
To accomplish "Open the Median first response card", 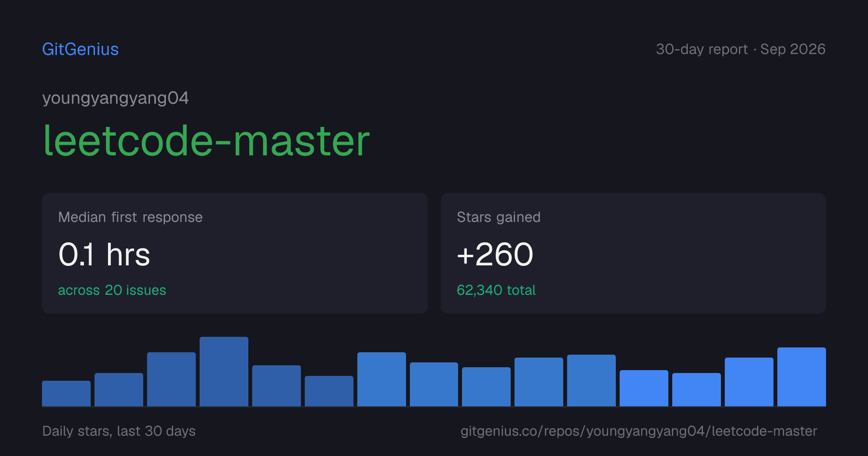I will coord(235,253).
